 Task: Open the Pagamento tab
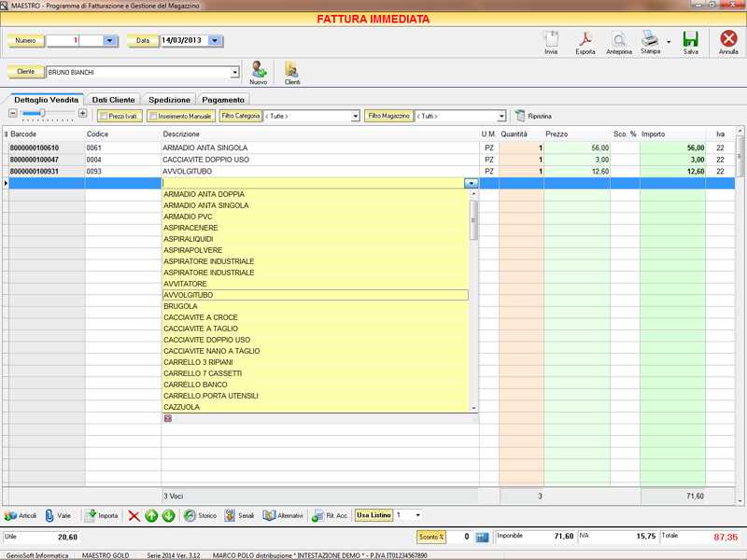coord(223,99)
